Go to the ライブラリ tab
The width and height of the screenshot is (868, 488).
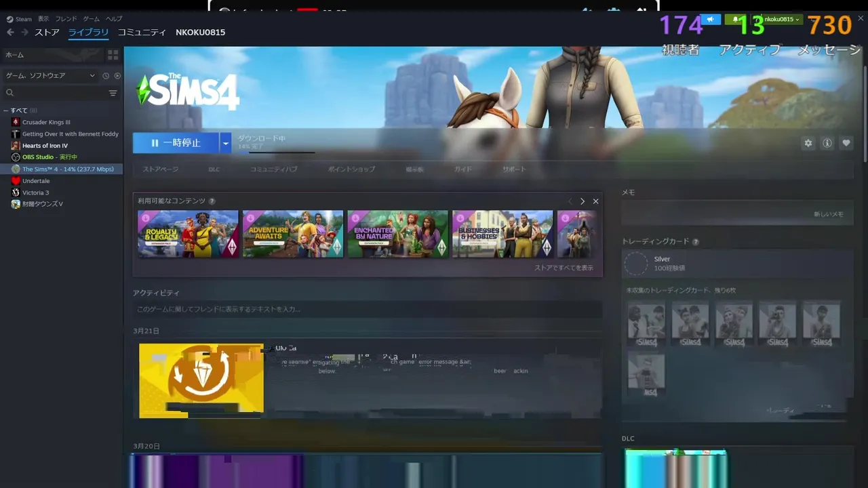pyautogui.click(x=88, y=32)
